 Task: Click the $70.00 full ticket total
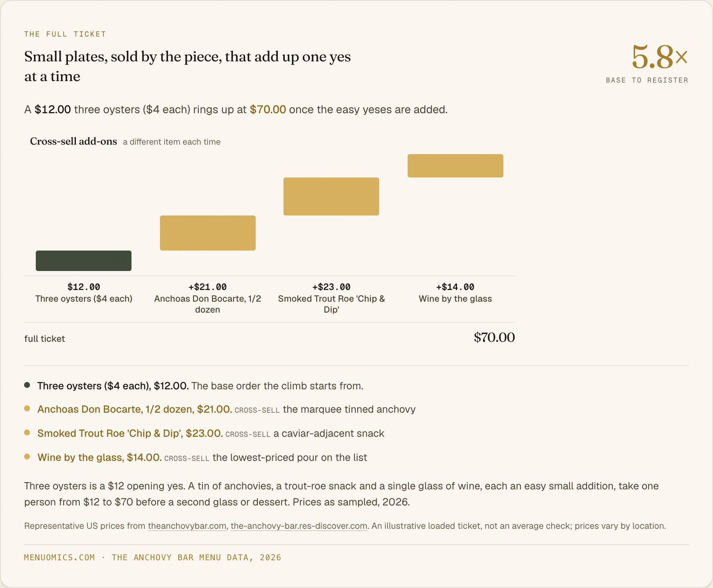(x=494, y=337)
